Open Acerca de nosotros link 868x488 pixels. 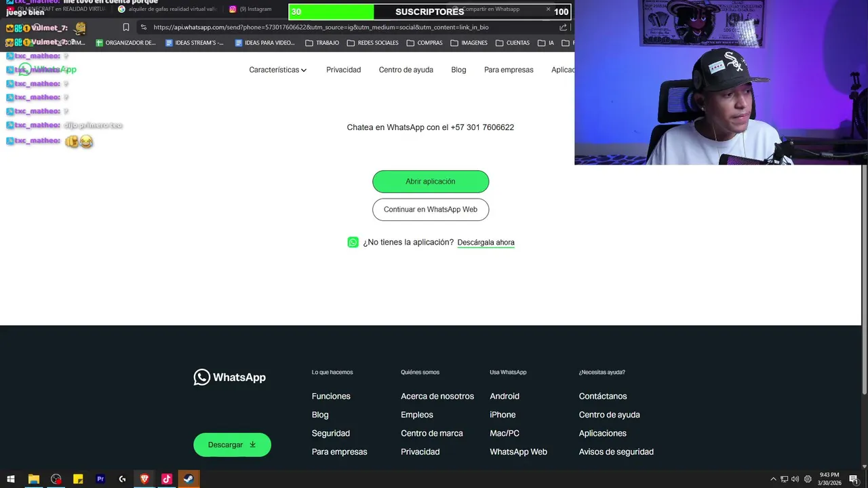coord(437,396)
